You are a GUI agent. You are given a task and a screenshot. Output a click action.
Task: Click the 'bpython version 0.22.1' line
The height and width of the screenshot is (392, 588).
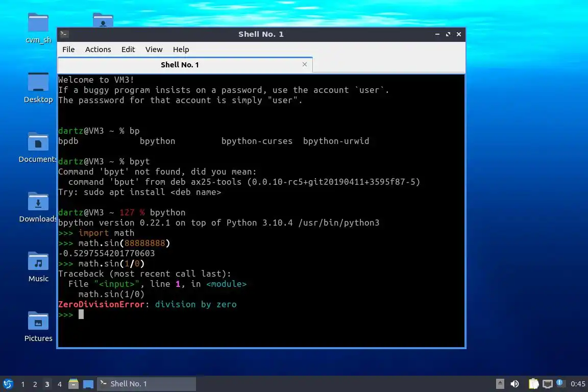[x=218, y=223]
